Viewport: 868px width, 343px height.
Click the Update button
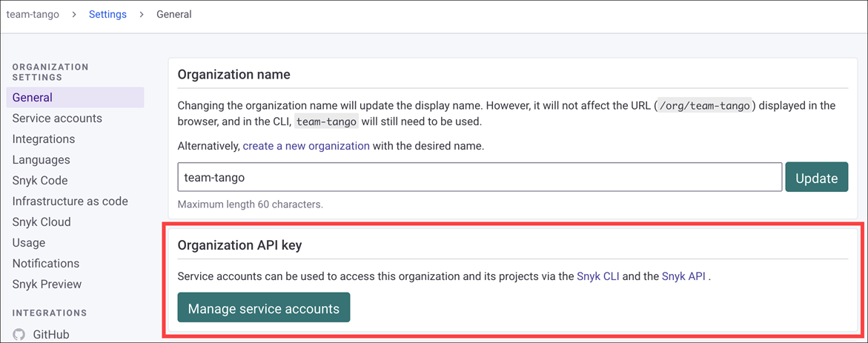[x=817, y=177]
